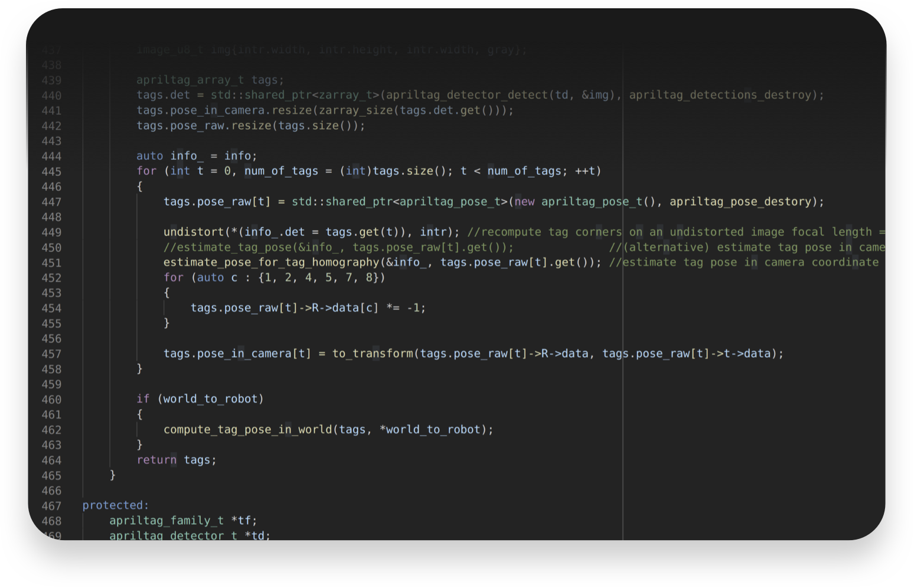Click line number 457 to set a breakpoint
Screen dimensions: 914x588
51,353
